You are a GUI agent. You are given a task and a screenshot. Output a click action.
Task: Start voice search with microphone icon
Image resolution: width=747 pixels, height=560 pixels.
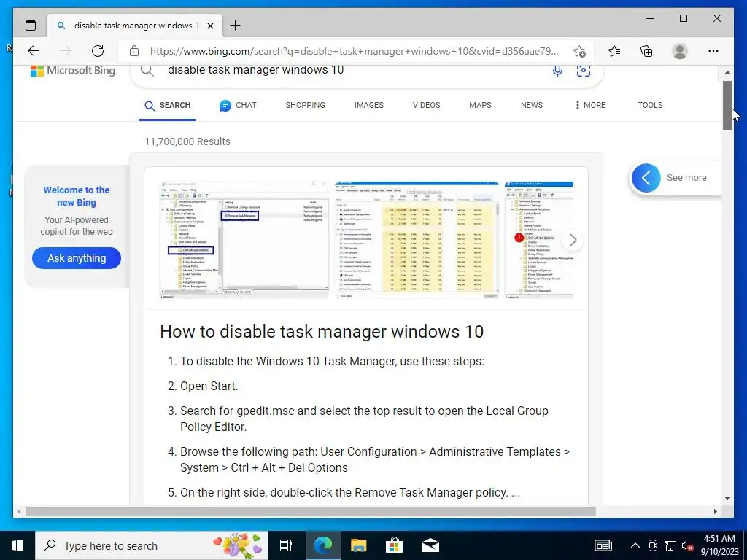[557, 71]
